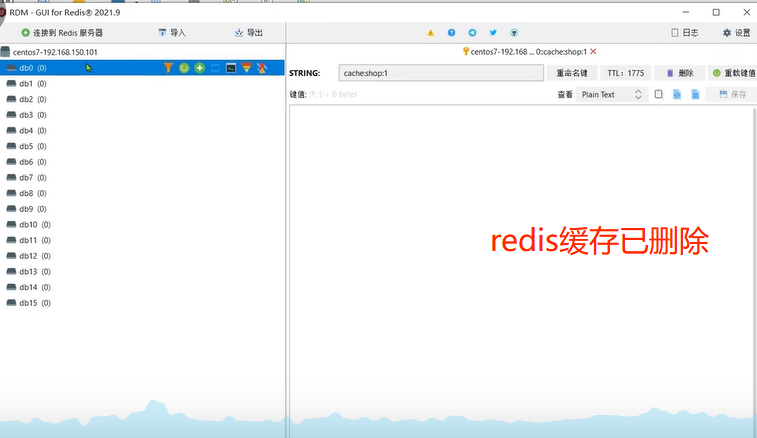The width and height of the screenshot is (757, 438).
Task: Open database db5
Action: pyautogui.click(x=33, y=146)
